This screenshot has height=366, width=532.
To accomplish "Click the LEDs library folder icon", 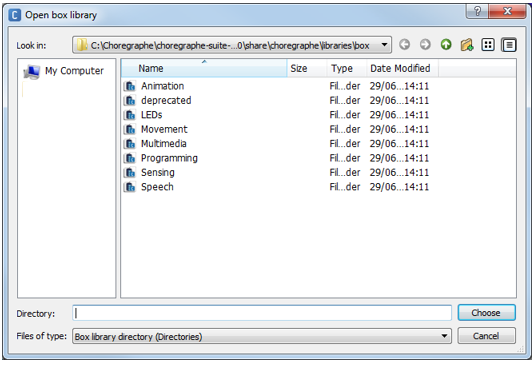I will (130, 115).
